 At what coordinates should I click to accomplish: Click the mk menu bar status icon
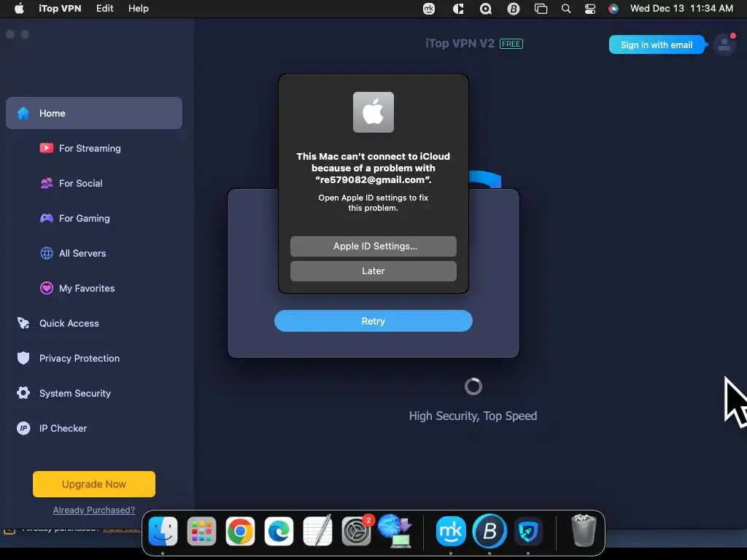click(x=429, y=9)
